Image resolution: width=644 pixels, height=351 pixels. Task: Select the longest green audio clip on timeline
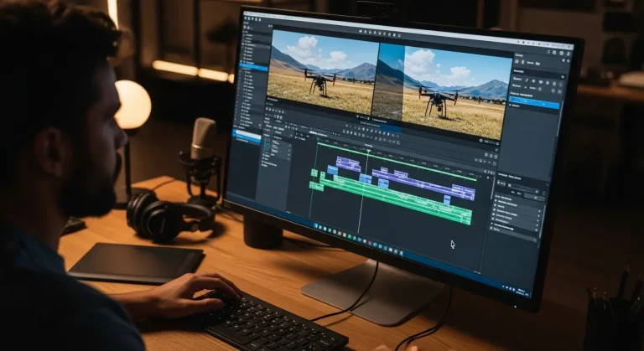point(394,199)
